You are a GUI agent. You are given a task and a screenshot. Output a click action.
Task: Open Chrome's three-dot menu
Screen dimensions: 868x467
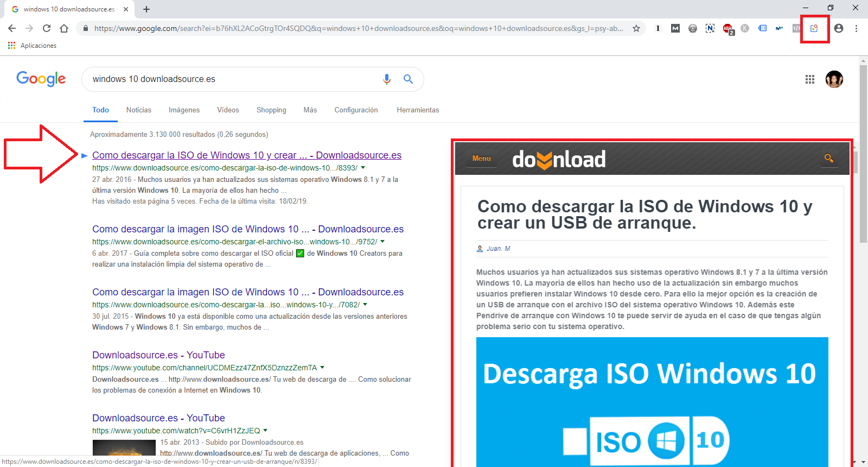(856, 28)
